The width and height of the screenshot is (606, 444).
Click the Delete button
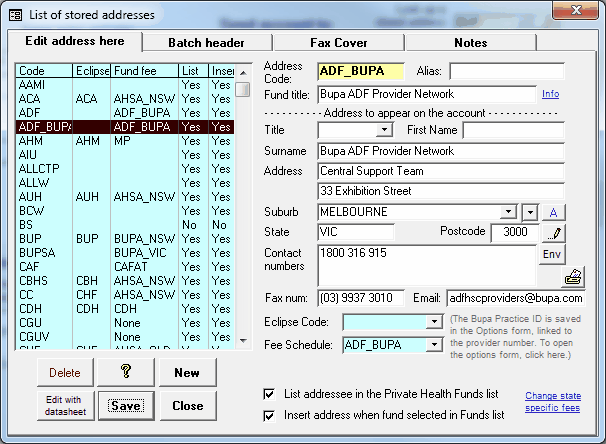click(65, 373)
